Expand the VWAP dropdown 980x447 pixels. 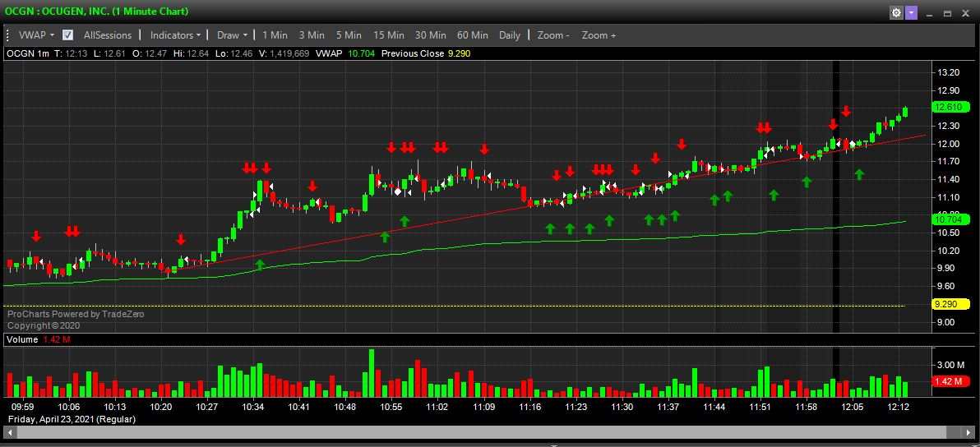tap(36, 35)
